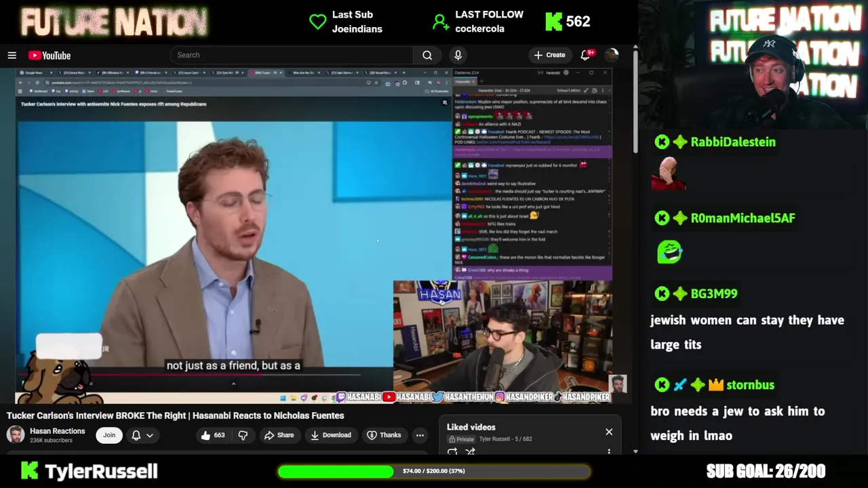The width and height of the screenshot is (868, 488).
Task: Focus the YouTube search field
Action: click(292, 55)
